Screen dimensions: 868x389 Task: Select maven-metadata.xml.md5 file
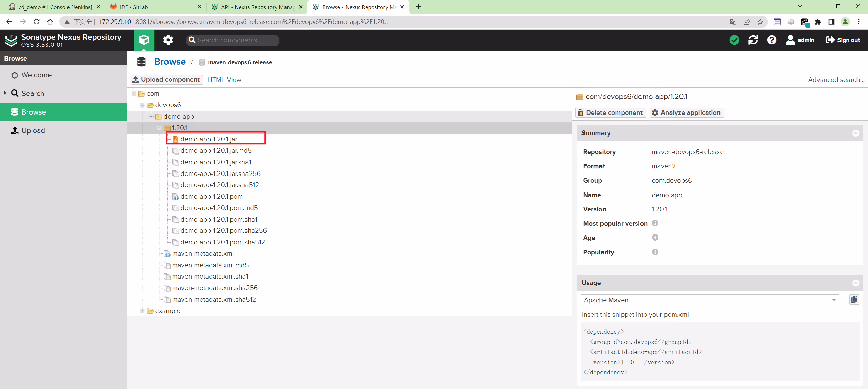(210, 265)
